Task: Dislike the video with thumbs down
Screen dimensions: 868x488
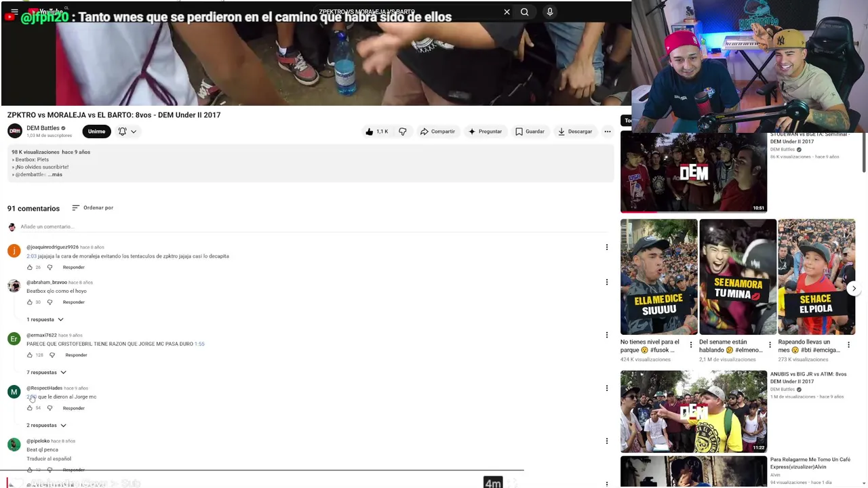Action: [403, 131]
